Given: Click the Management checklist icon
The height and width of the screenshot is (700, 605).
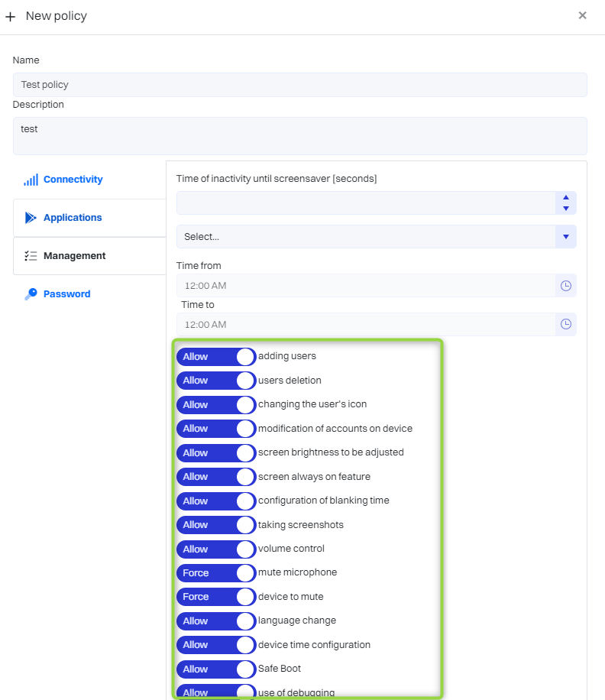Looking at the screenshot, I should (31, 256).
